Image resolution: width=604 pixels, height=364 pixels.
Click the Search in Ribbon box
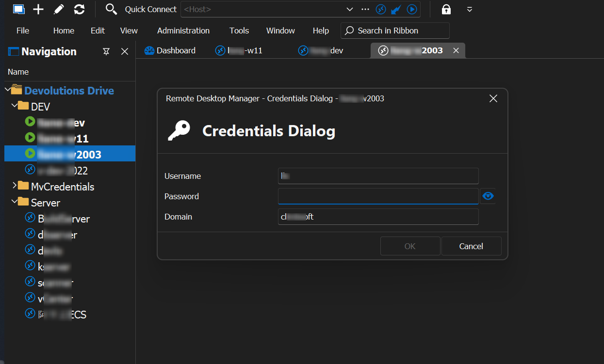(395, 31)
